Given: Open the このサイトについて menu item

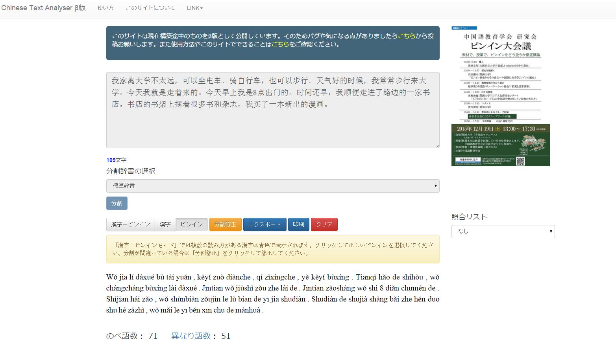Looking at the screenshot, I should click(150, 8).
